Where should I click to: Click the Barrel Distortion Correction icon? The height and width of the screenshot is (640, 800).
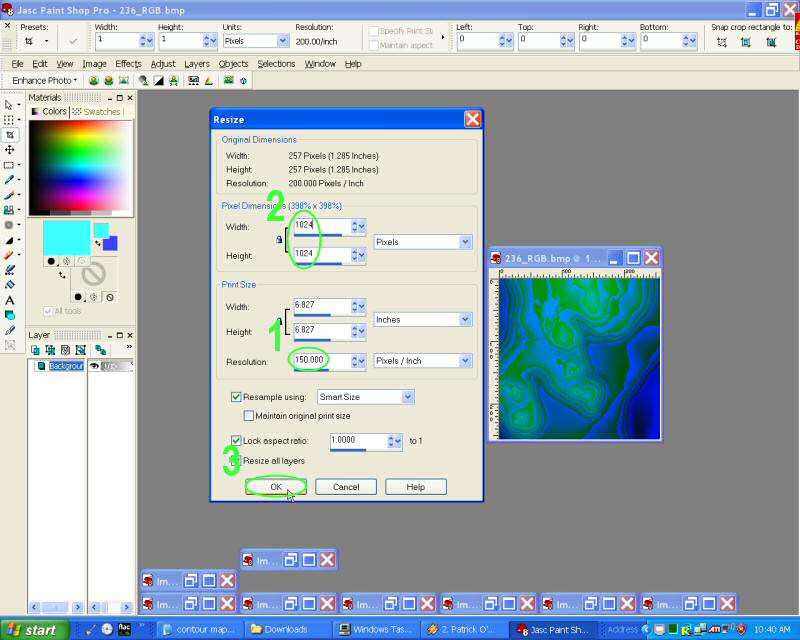pos(93,81)
